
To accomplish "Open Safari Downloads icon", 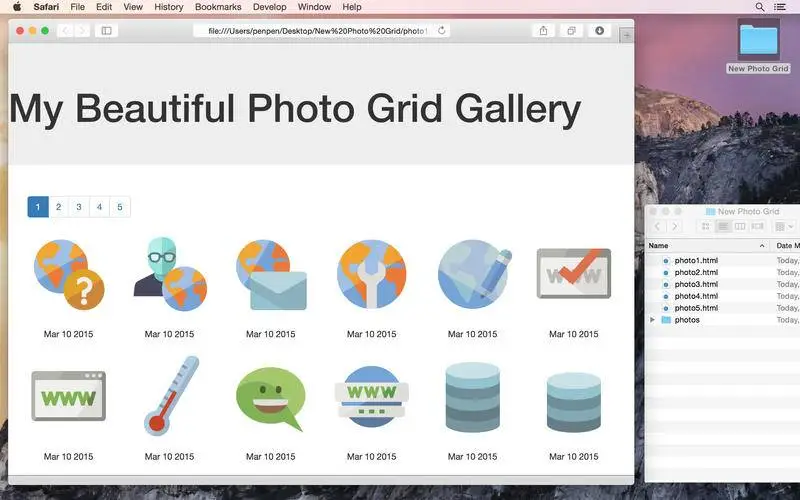I will coord(599,31).
